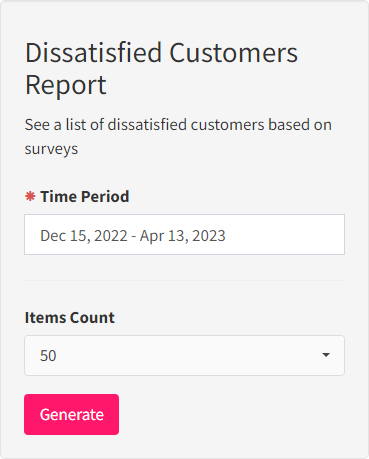Click the hyphen between the two dates
369x459 pixels.
134,236
